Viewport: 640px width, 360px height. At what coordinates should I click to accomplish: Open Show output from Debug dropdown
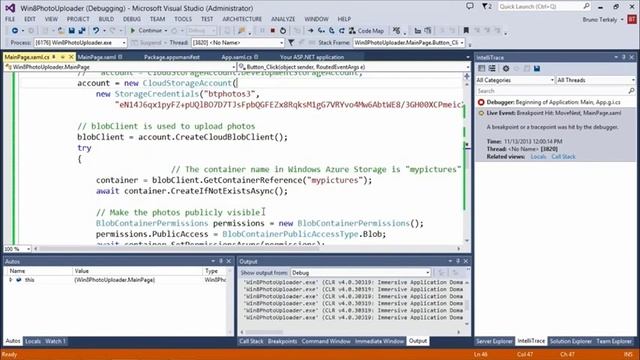pos(427,273)
